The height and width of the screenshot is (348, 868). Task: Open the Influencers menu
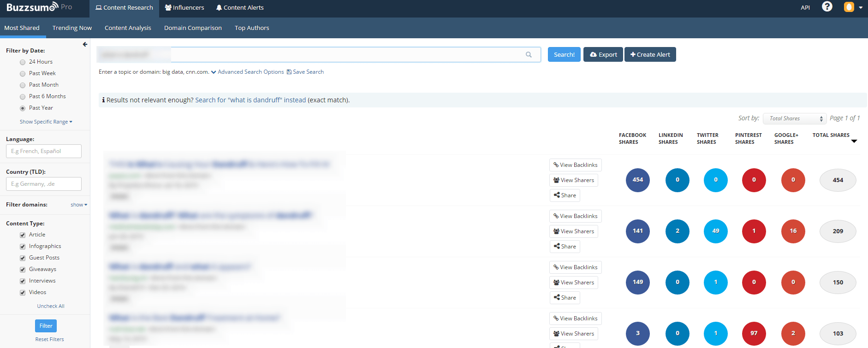click(x=184, y=8)
